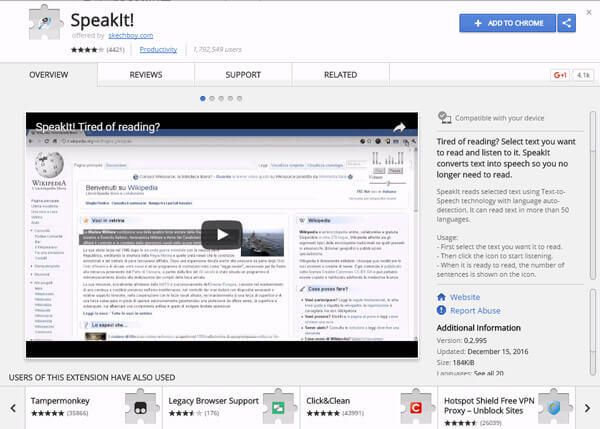Viewport: 600px width, 429px height.
Task: Select the first carousel dot
Action: point(203,98)
